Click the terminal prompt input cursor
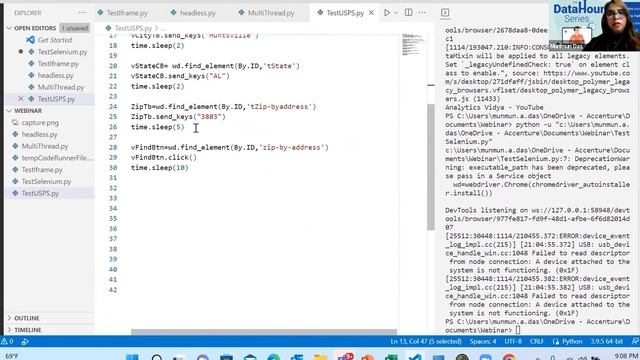Image resolution: width=640 pixels, height=360 pixels. (518, 330)
